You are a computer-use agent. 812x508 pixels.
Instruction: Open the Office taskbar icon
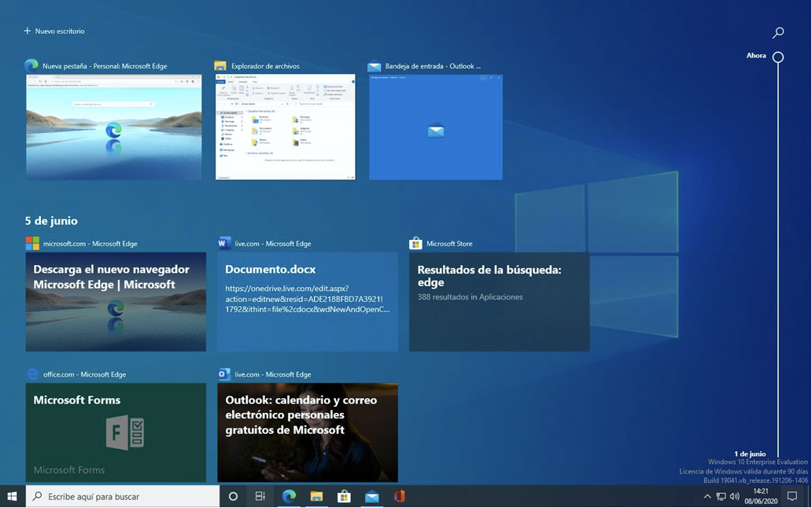click(x=399, y=496)
